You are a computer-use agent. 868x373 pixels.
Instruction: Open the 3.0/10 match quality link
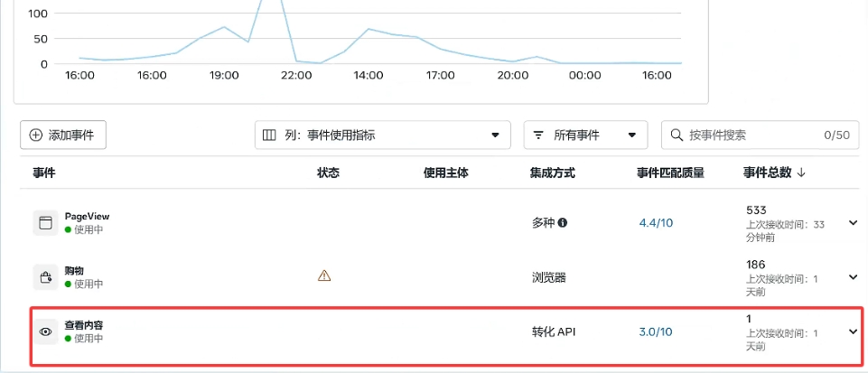pyautogui.click(x=656, y=331)
